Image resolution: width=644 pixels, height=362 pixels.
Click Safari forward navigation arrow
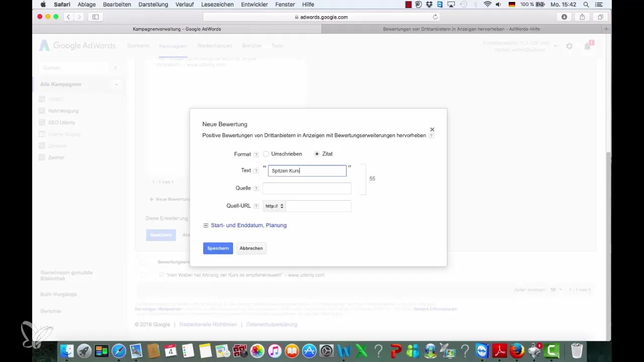(79, 17)
